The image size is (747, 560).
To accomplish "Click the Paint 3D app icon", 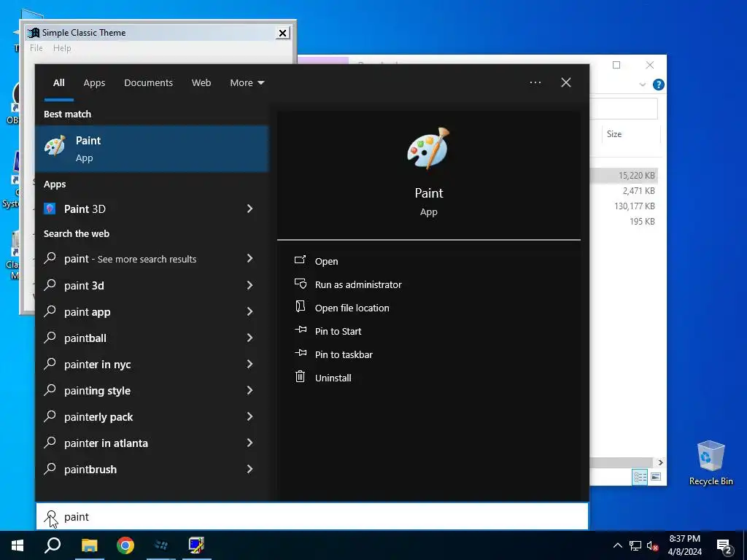I will 50,209.
